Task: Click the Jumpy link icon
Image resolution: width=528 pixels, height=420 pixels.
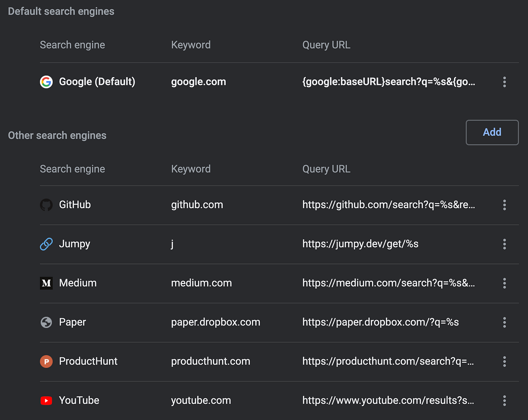Action: pos(46,244)
